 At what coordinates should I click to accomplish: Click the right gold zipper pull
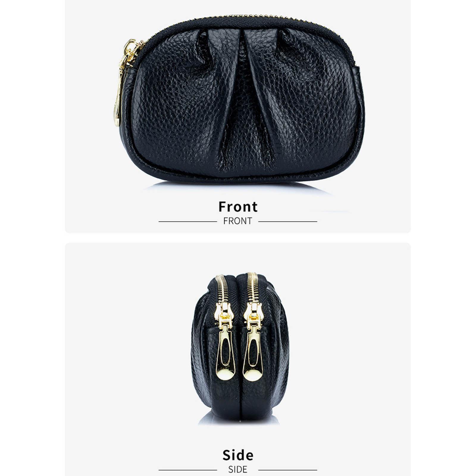click(x=253, y=353)
